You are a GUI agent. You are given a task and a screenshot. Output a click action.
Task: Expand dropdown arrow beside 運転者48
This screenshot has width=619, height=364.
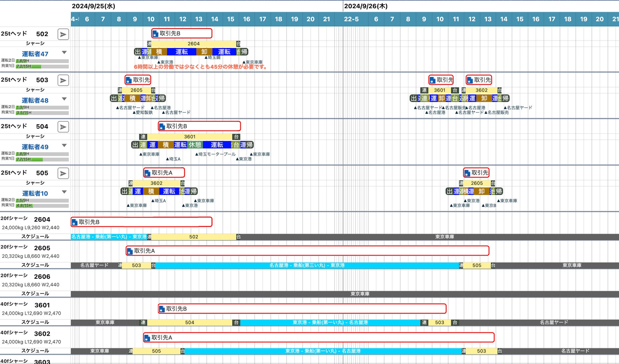pos(64,99)
